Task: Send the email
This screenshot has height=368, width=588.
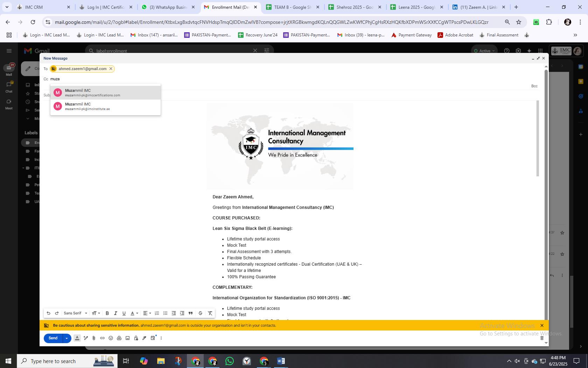Action: point(53,338)
